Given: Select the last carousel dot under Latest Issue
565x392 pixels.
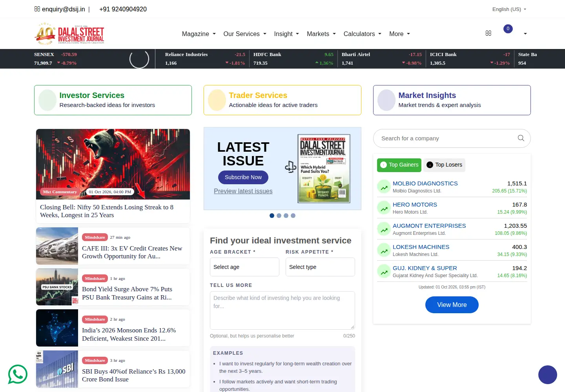Looking at the screenshot, I should click(293, 216).
